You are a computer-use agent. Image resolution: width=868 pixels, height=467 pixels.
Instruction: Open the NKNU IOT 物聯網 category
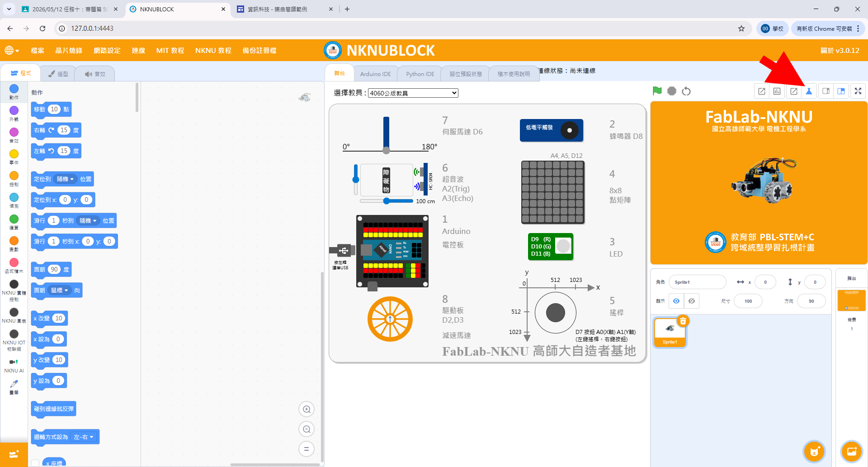[14, 340]
